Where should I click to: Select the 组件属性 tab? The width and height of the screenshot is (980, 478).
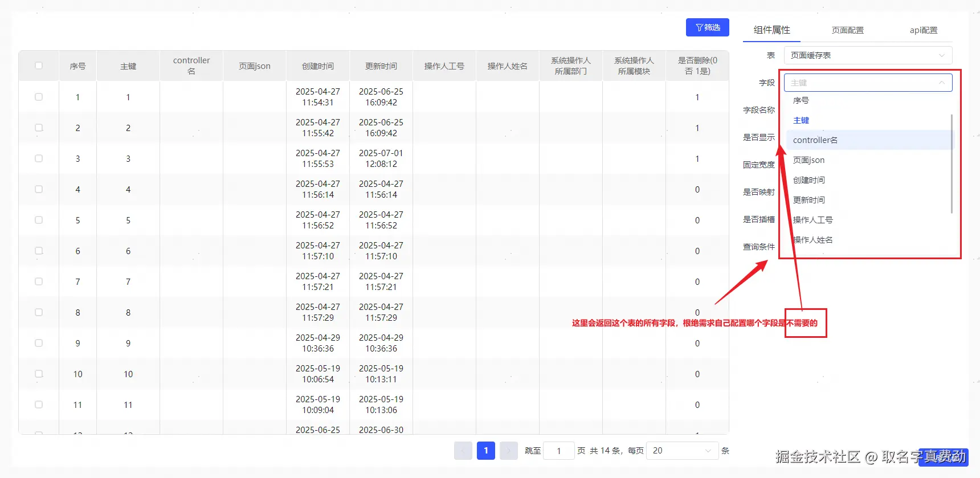click(771, 30)
